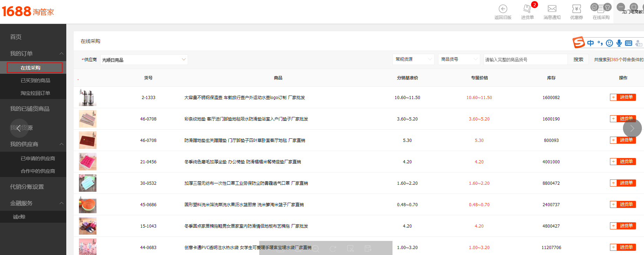Open the 商品货号 search-type dropdown
The width and height of the screenshot is (644, 255).
459,59
